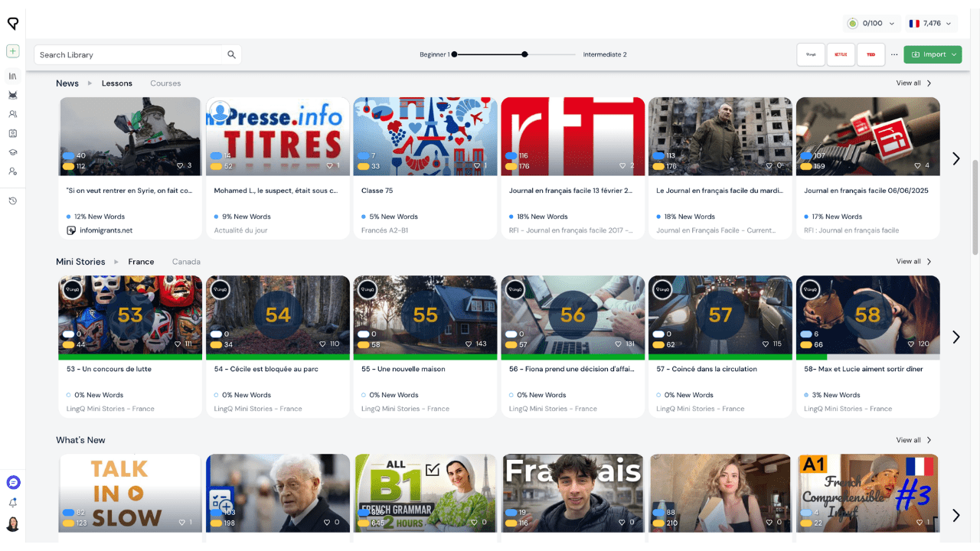Open the graduation cap icon in sidebar
This screenshot has height=551, width=980.
pyautogui.click(x=13, y=152)
